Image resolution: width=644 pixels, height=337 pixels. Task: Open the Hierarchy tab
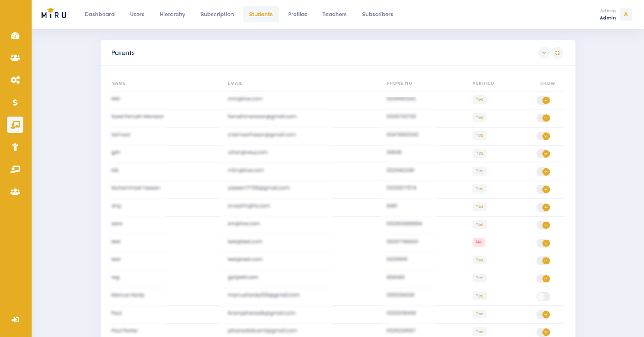(x=172, y=14)
